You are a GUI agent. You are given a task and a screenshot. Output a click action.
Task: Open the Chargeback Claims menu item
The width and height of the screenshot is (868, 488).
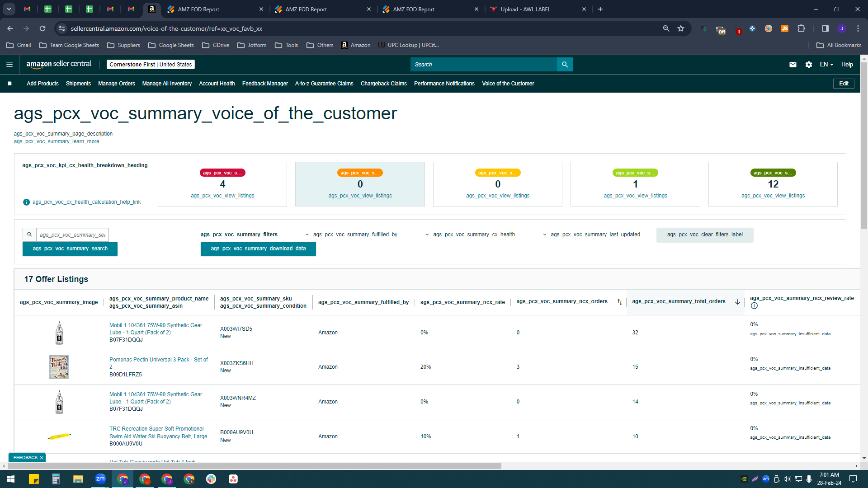click(x=384, y=84)
